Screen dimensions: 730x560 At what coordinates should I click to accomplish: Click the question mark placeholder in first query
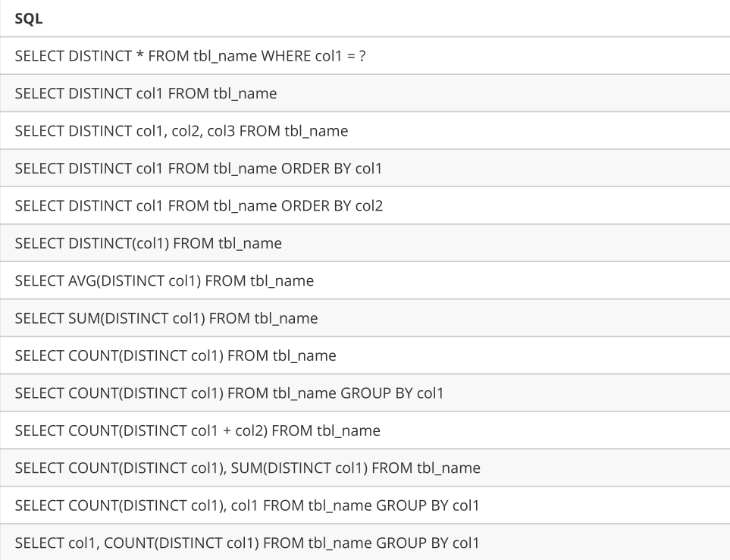362,56
